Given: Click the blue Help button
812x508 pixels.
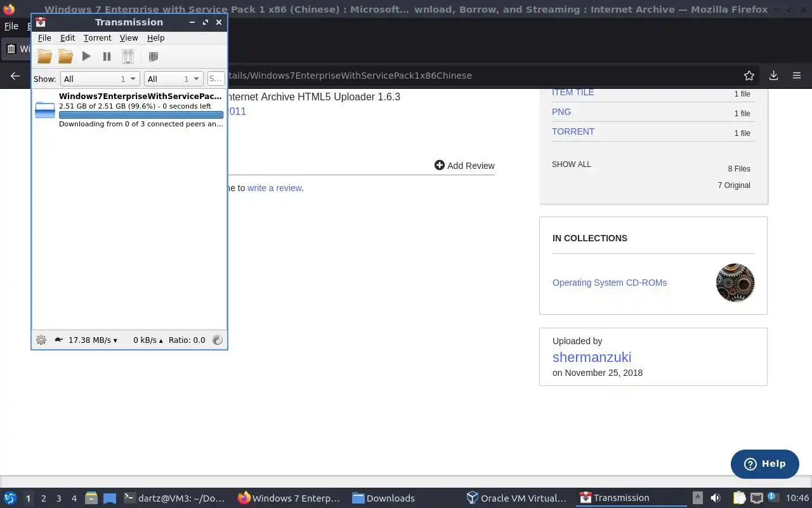Looking at the screenshot, I should [x=765, y=464].
